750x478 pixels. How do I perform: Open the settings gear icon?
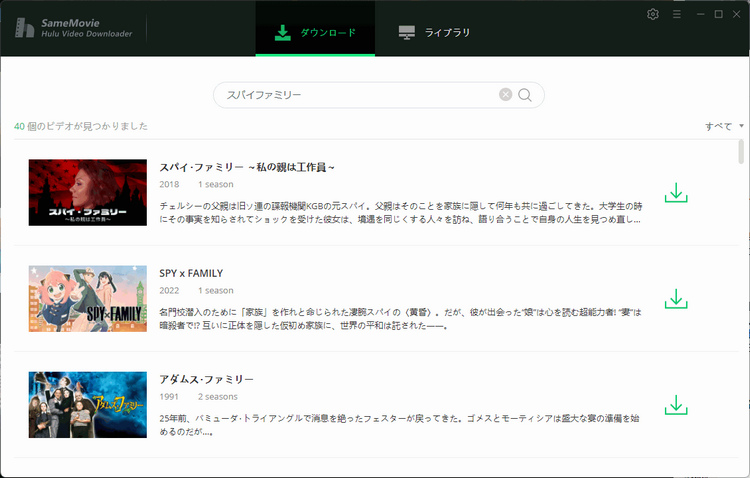(652, 14)
